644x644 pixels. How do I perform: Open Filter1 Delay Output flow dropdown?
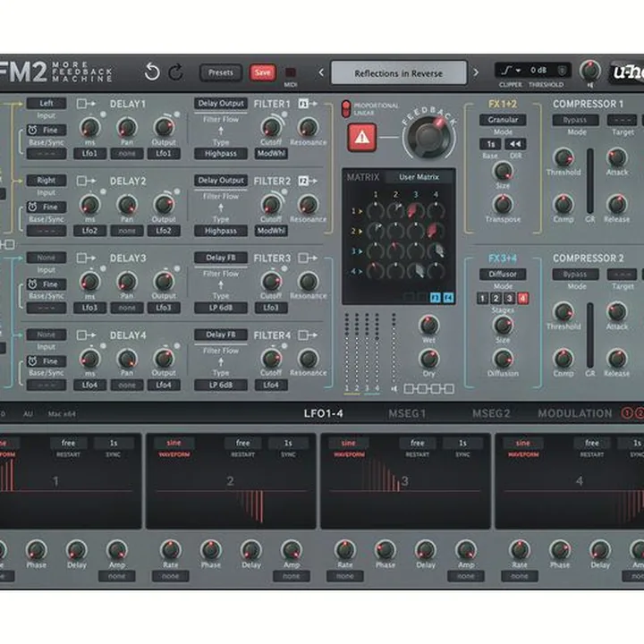pyautogui.click(x=221, y=104)
